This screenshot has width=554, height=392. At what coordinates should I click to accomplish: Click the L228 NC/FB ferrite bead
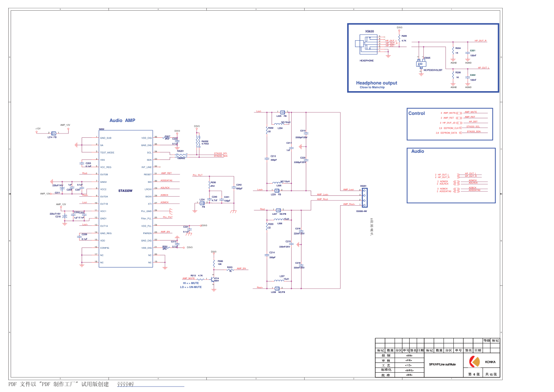tap(277, 289)
